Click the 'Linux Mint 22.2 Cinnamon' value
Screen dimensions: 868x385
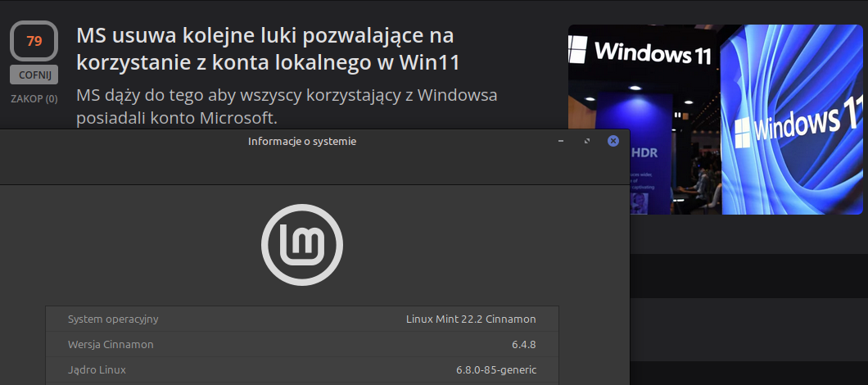click(x=471, y=319)
